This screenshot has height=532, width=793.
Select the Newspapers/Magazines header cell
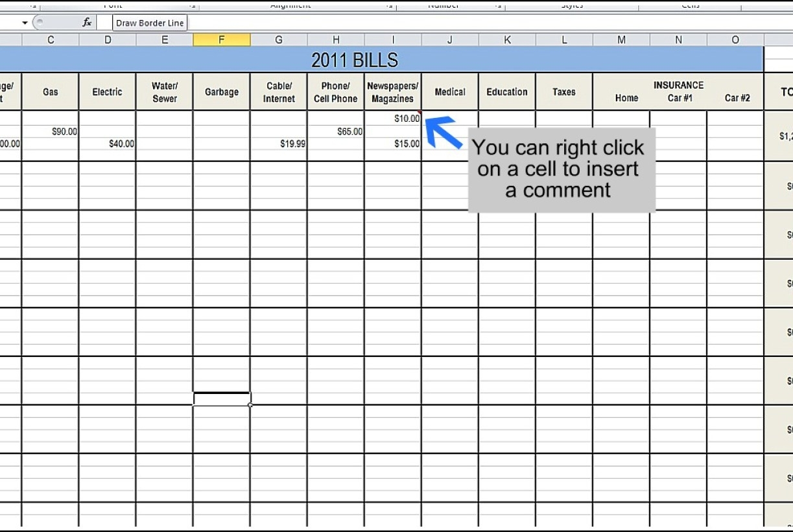(x=393, y=92)
